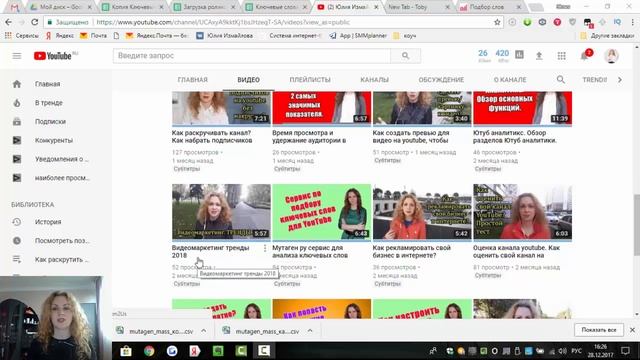640x360 pixels.
Task: Switch to ОБСУЖДЕНИЕ tab
Action: (441, 80)
